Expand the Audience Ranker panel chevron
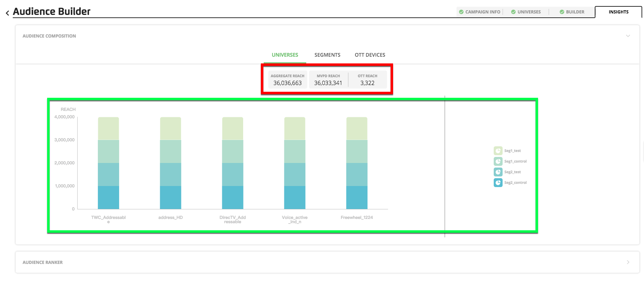The image size is (644, 282). (628, 262)
